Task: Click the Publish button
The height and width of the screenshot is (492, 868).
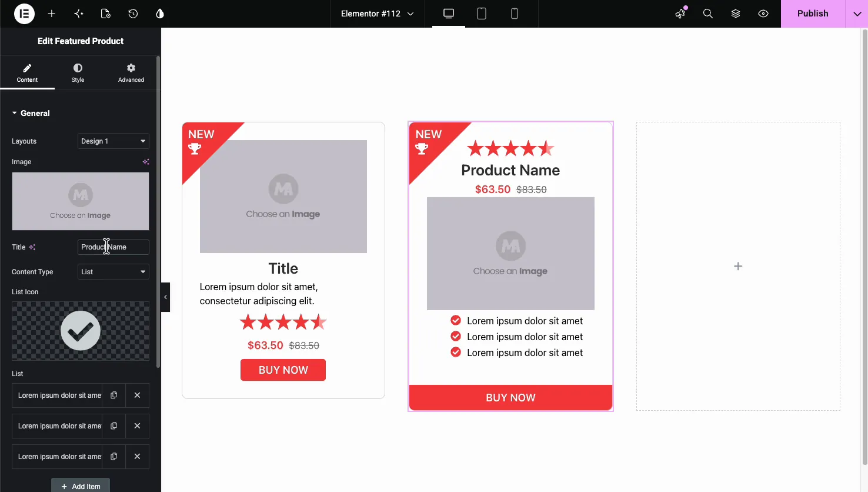Action: tap(813, 14)
